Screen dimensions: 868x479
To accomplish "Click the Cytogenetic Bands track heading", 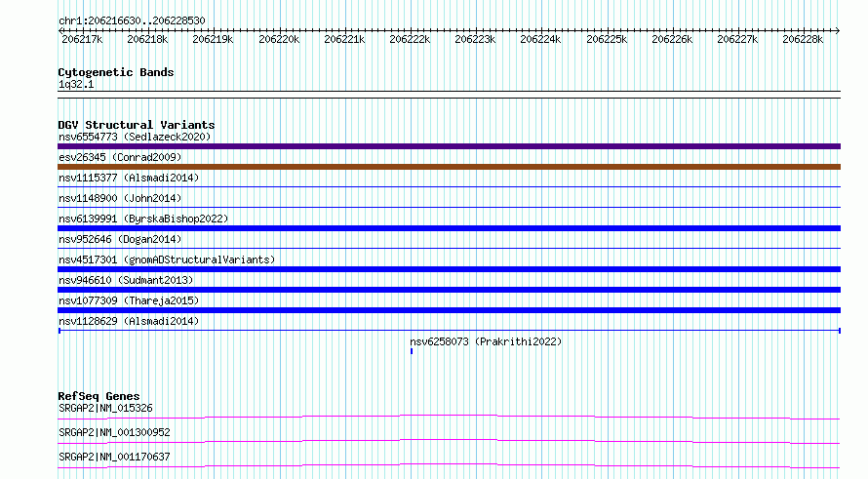I will (116, 72).
